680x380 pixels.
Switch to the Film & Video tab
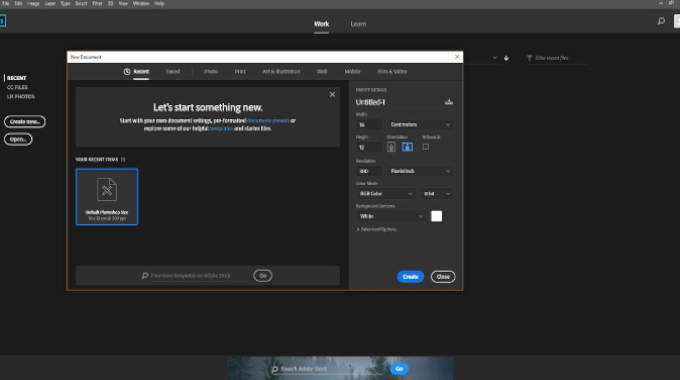click(392, 72)
